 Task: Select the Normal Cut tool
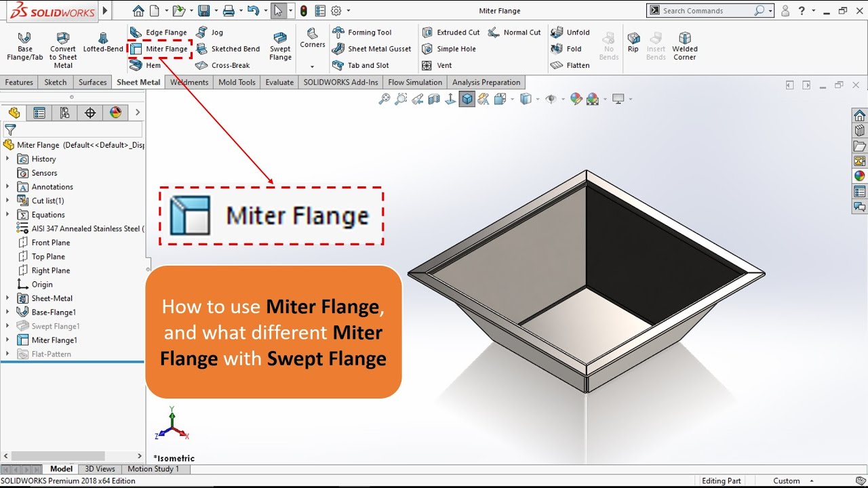pyautogui.click(x=514, y=33)
